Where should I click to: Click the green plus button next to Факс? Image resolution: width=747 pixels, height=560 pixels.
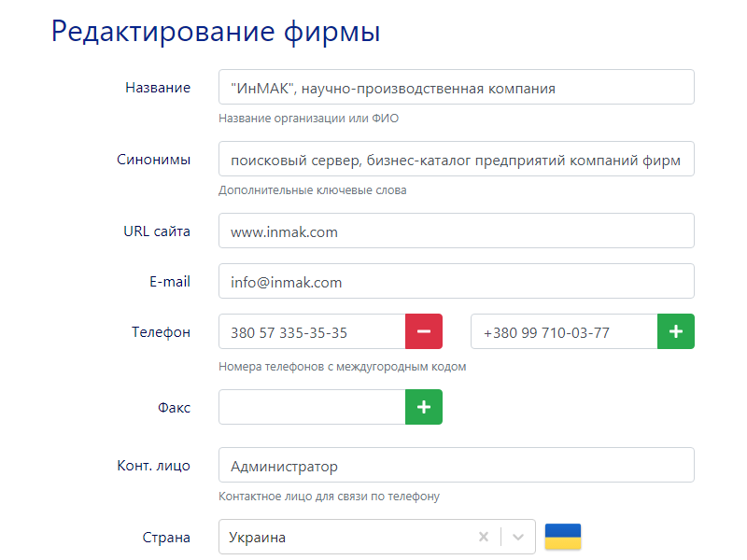coord(423,407)
